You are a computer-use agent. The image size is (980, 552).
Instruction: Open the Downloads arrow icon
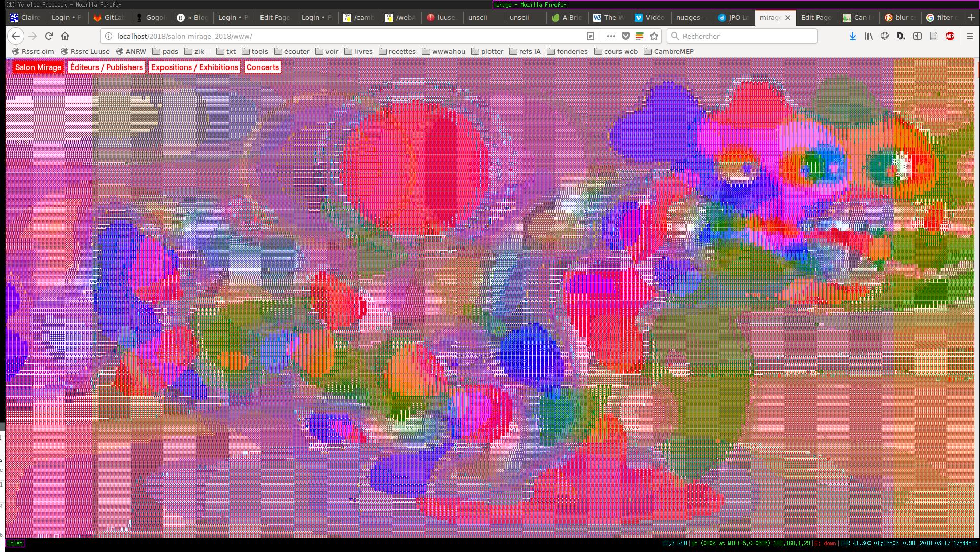coord(853,36)
